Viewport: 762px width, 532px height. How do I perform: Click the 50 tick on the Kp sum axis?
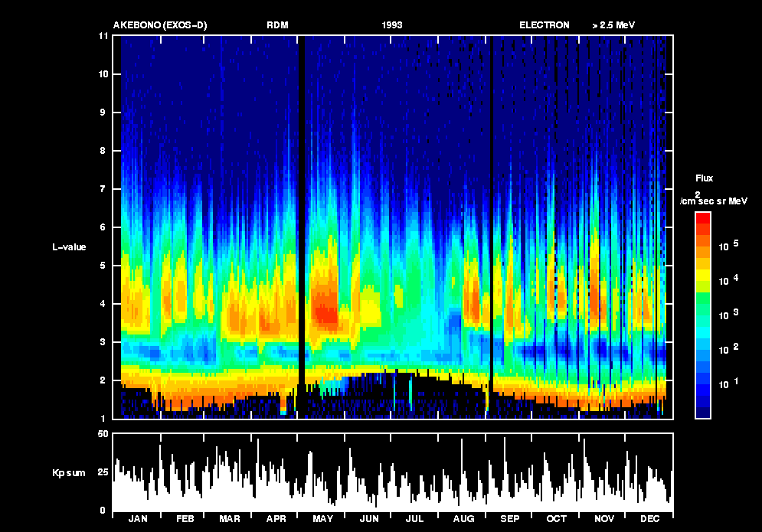(103, 435)
